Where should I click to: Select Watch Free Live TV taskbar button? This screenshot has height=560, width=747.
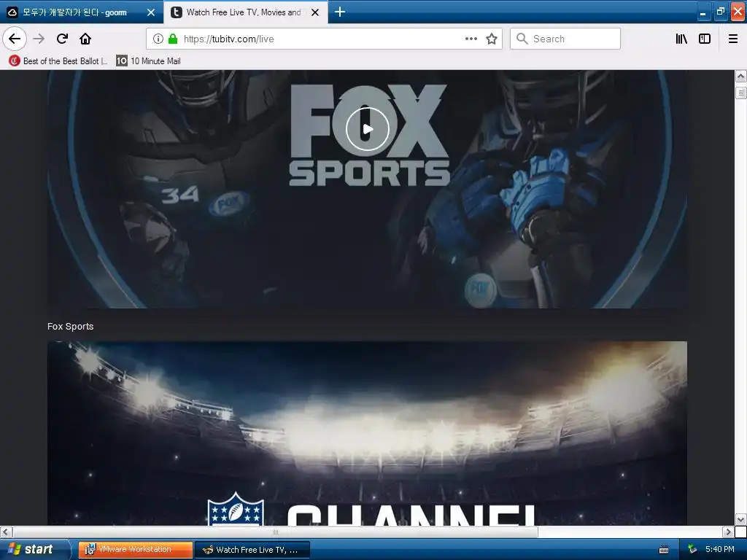click(252, 550)
